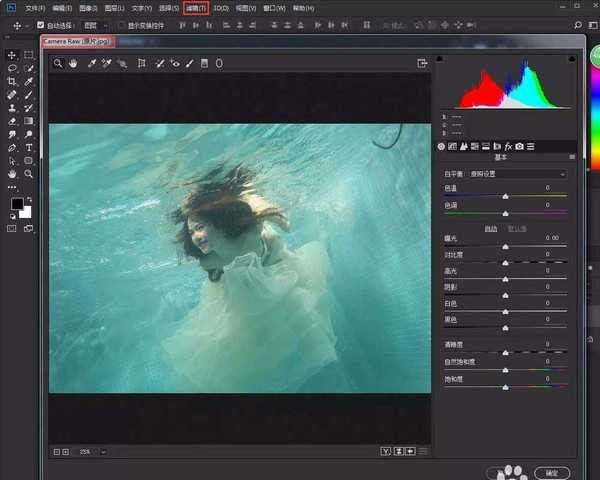Open the Tone Curve panel icon
Viewport: 600px width, 480px height.
pos(453,147)
